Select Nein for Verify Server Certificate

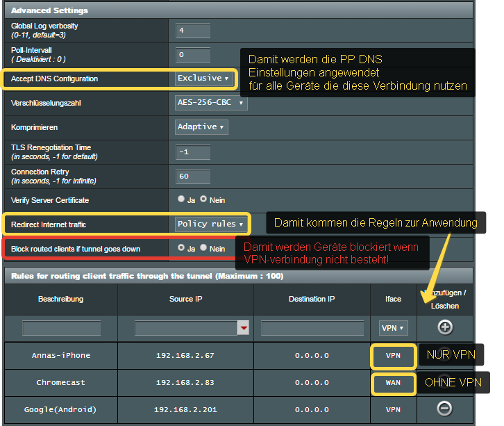coord(203,199)
